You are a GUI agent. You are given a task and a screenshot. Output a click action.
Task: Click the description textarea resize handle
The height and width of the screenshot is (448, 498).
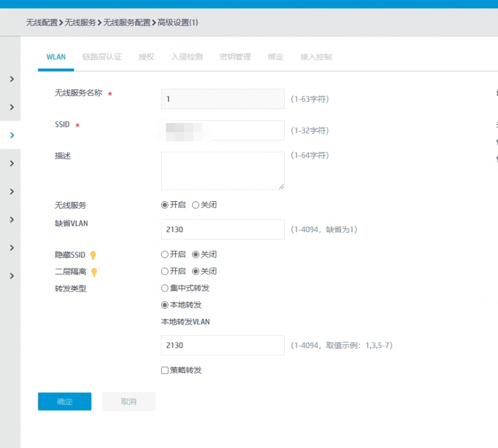(281, 187)
